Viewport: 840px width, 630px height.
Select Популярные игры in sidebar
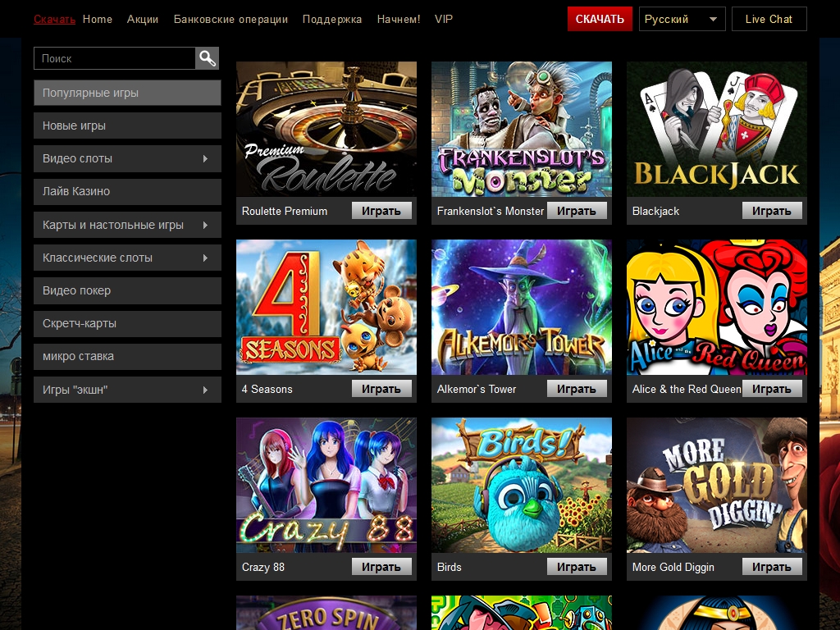[x=127, y=93]
